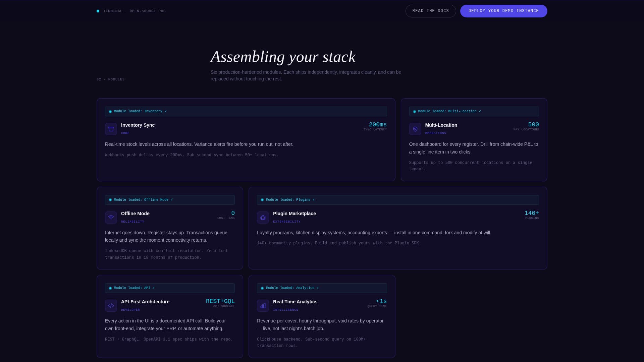Select the Plugin Marketplace puzzle icon
Screen dimensions: 644x362
point(263,217)
